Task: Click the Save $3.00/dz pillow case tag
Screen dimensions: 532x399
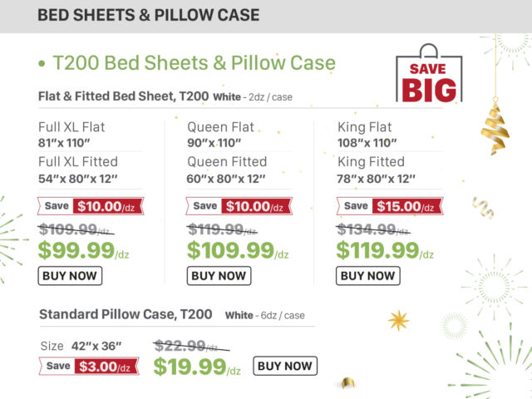Action: pos(89,366)
